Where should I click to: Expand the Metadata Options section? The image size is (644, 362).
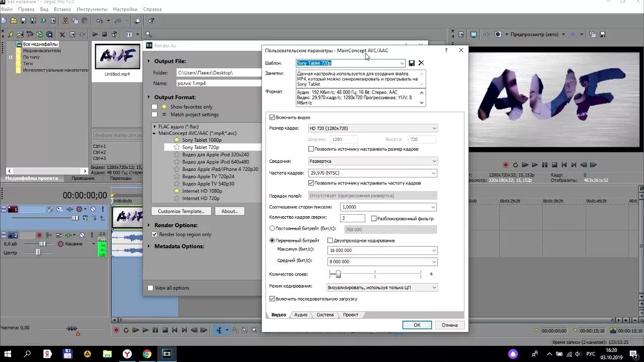click(149, 246)
